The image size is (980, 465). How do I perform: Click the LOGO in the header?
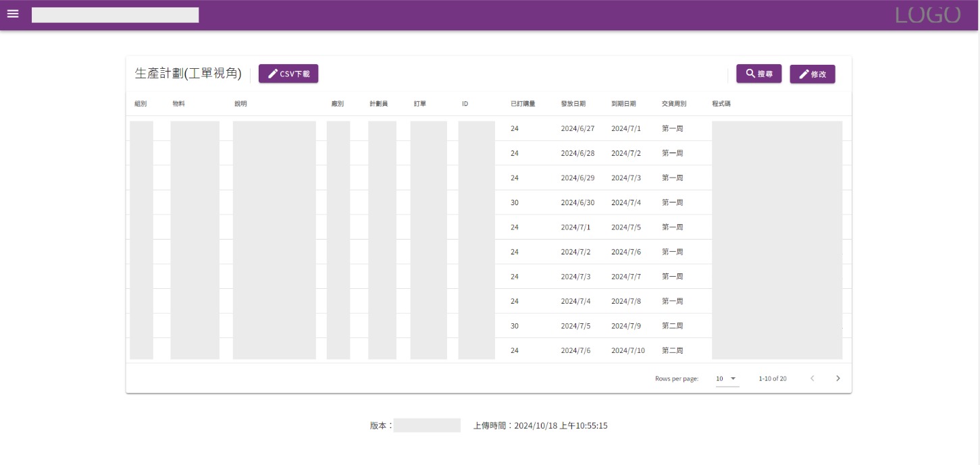927,15
